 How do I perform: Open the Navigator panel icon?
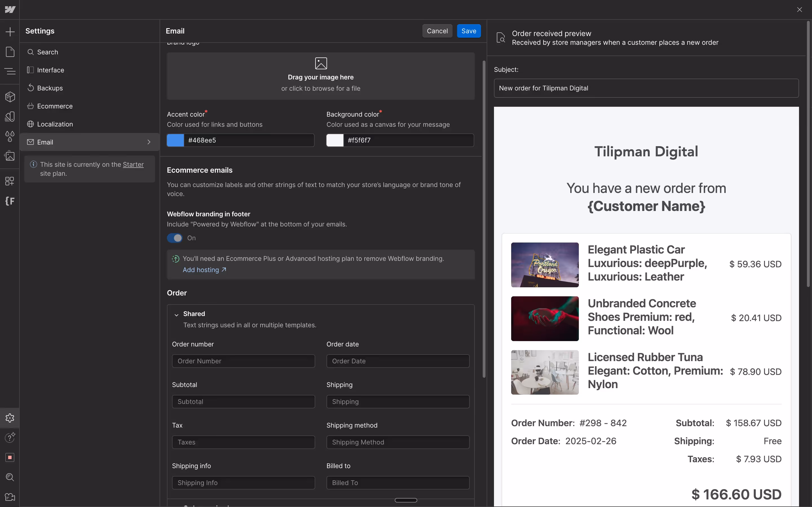pyautogui.click(x=10, y=71)
